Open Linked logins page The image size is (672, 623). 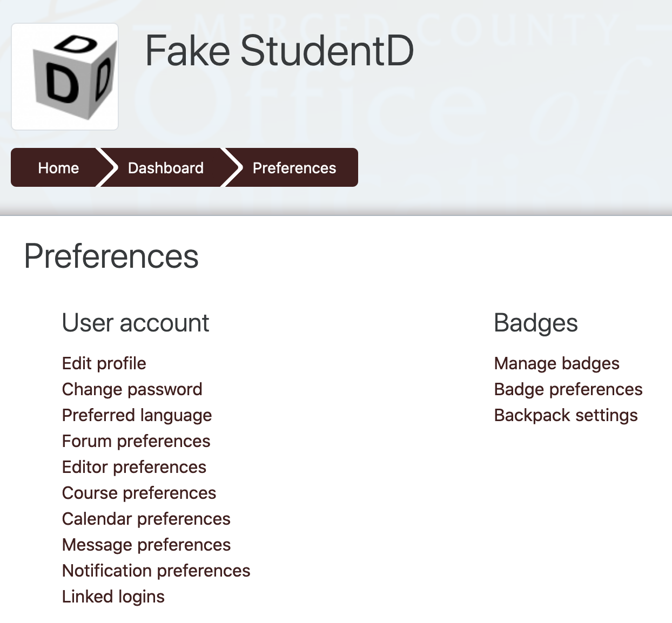[113, 597]
